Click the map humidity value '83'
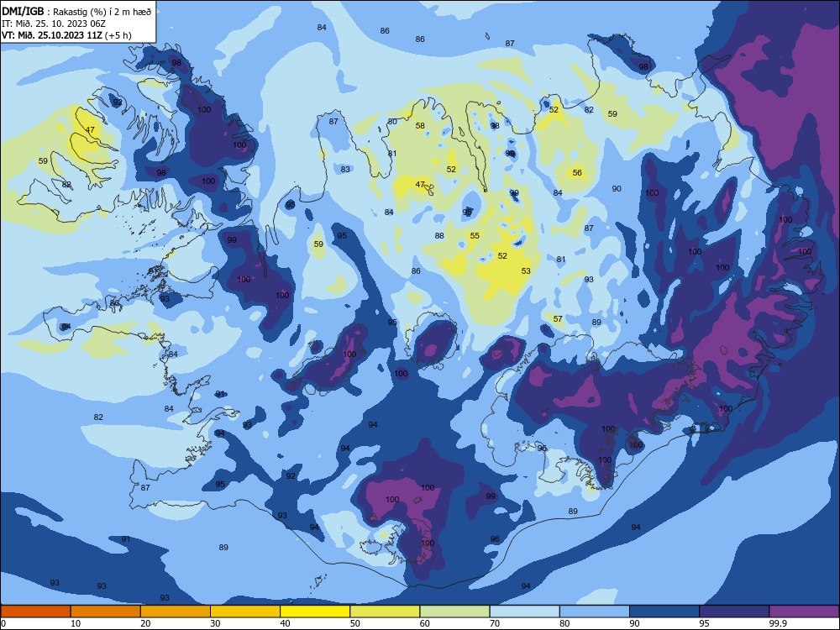 pos(345,170)
